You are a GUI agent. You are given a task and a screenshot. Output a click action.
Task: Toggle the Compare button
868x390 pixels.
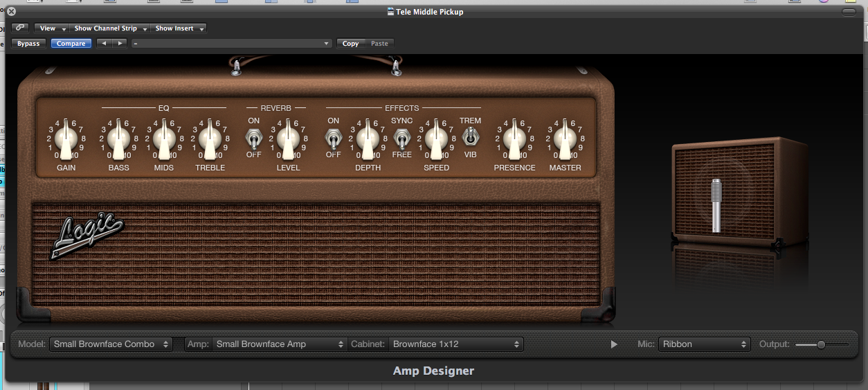click(x=71, y=44)
